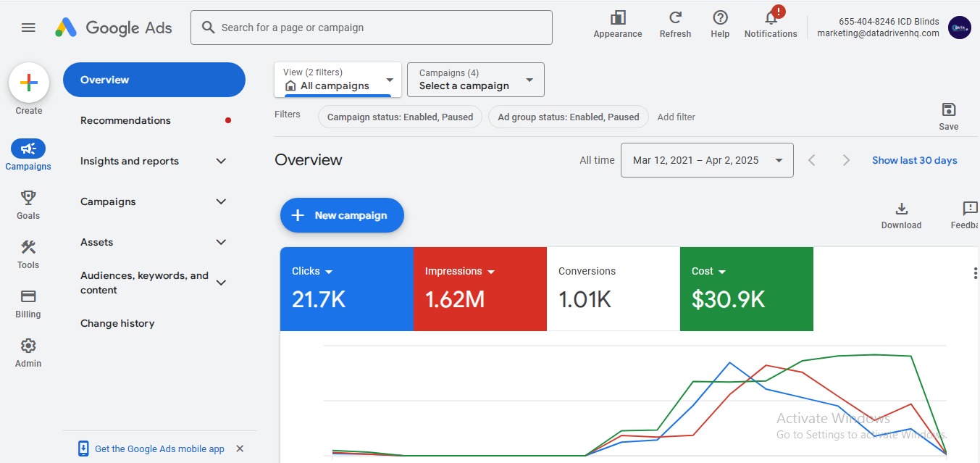This screenshot has width=980, height=463.
Task: Open the date range dropdown
Action: 706,160
